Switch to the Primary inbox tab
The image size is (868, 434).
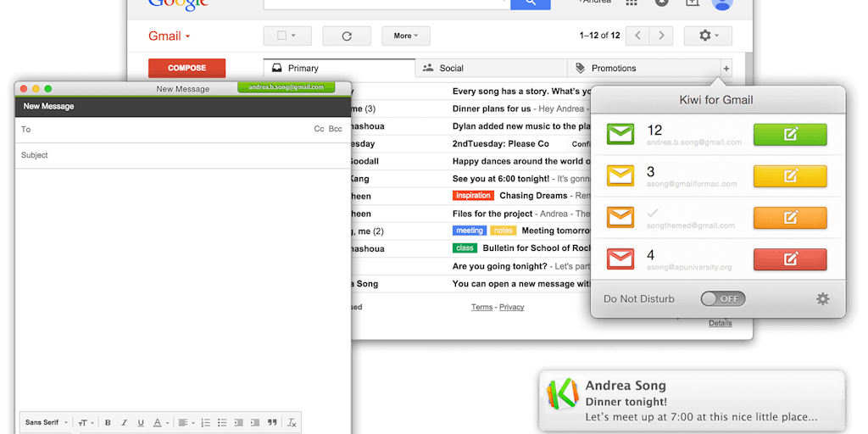339,69
